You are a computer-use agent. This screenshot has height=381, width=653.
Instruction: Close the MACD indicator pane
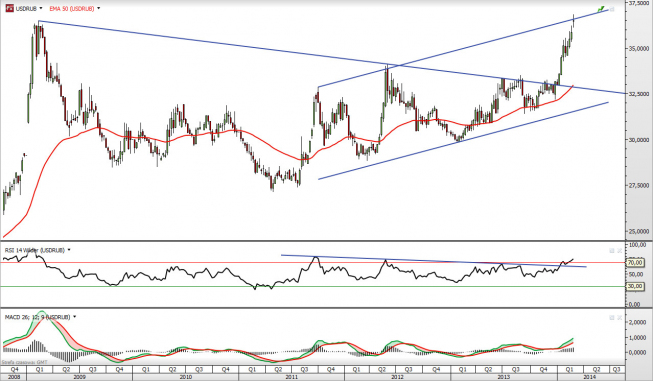pos(619,318)
